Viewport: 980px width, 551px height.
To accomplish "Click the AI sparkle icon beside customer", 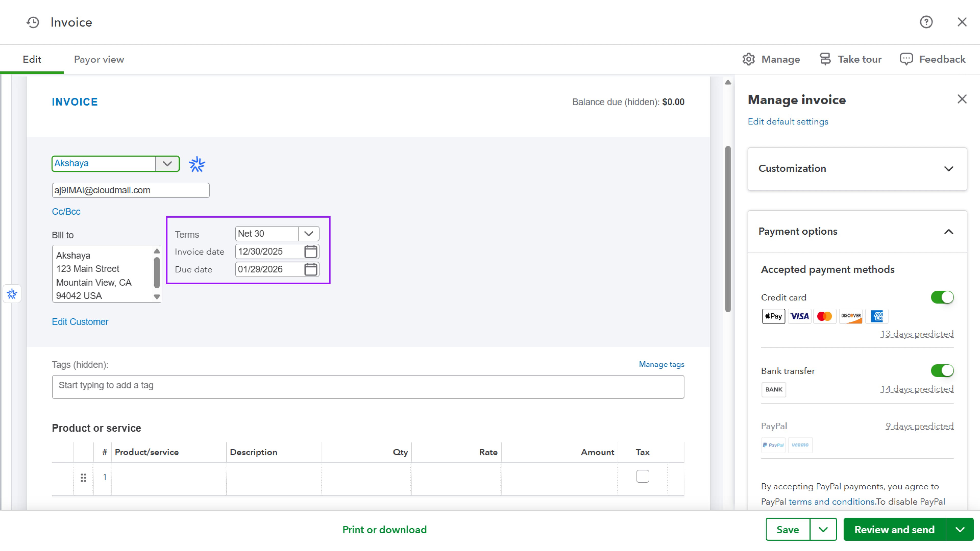I will coord(197,164).
